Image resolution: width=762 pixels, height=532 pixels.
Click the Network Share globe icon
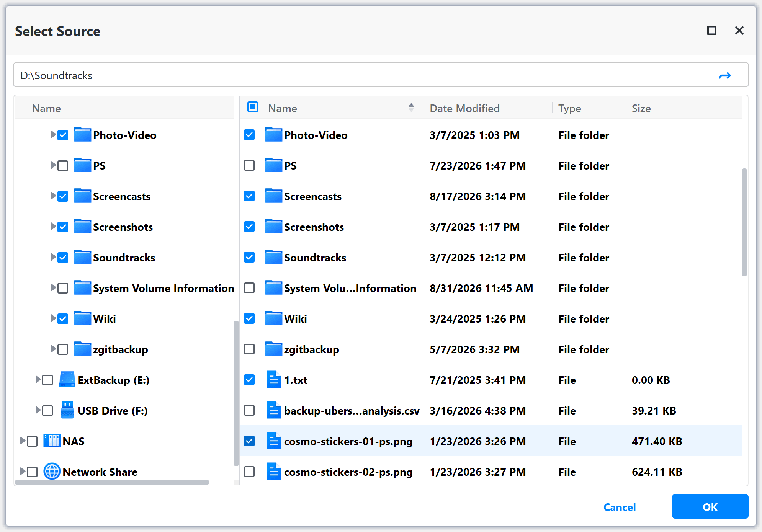coord(52,472)
